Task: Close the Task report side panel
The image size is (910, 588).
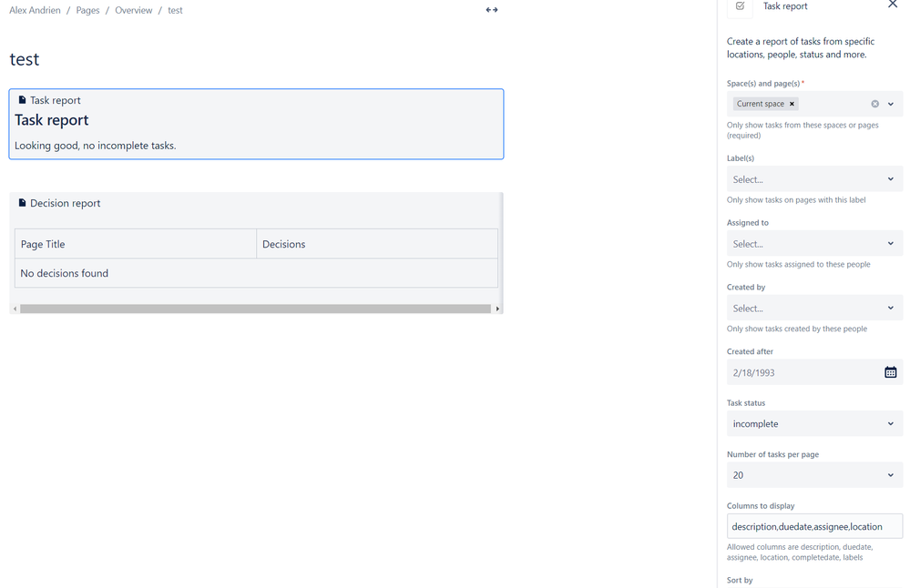Action: [x=893, y=5]
